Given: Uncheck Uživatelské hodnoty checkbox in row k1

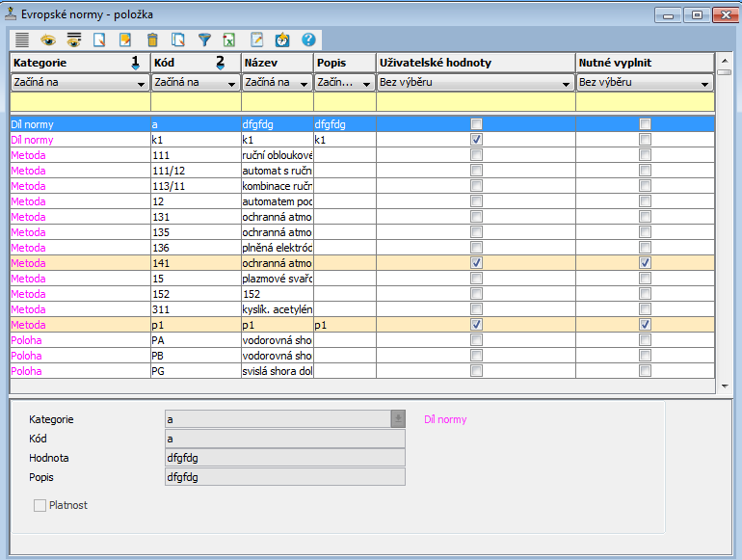Looking at the screenshot, I should coord(476,140).
